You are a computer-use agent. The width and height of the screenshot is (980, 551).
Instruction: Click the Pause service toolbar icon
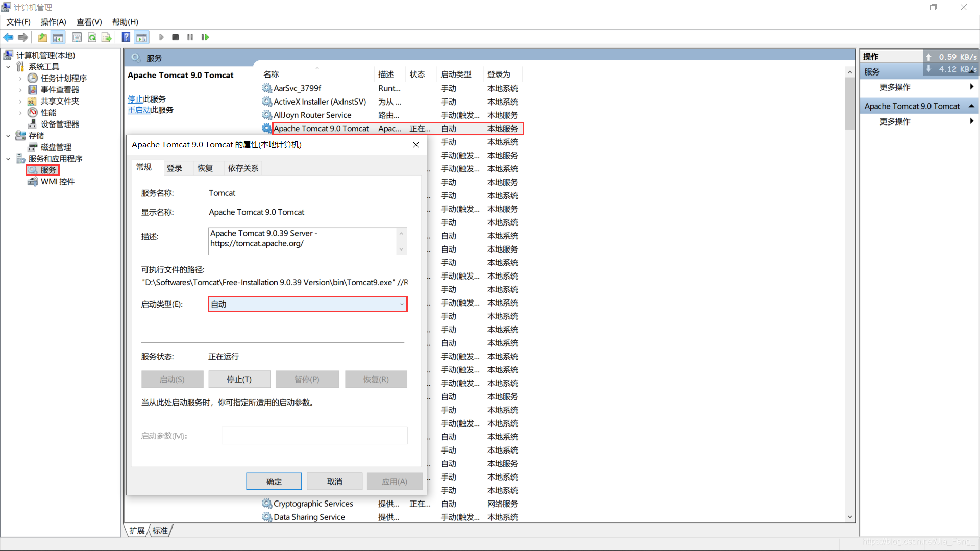click(190, 37)
